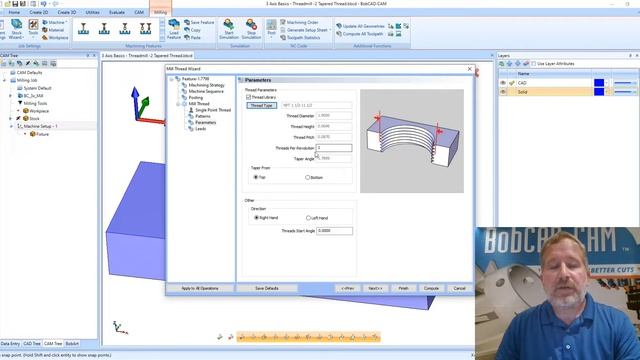Image resolution: width=640 pixels, height=360 pixels.
Task: Open Toolpath Statistics
Action: point(300,37)
